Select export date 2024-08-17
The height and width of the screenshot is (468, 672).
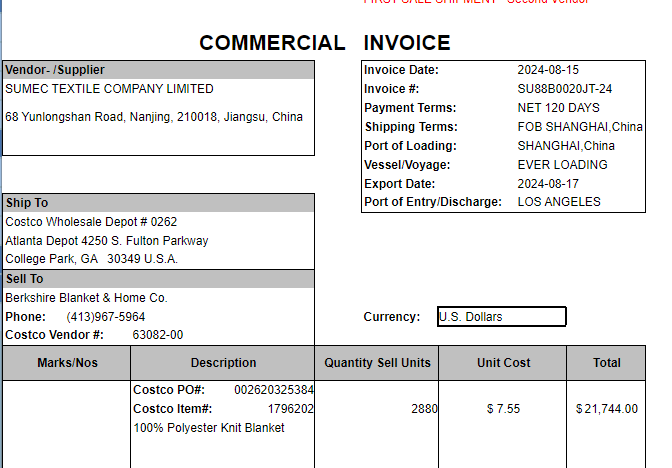point(548,184)
